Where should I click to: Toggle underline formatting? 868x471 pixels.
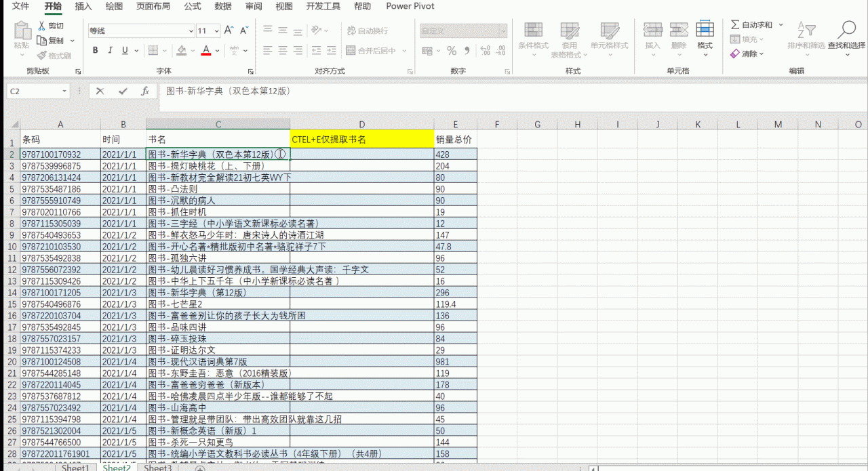[x=125, y=50]
